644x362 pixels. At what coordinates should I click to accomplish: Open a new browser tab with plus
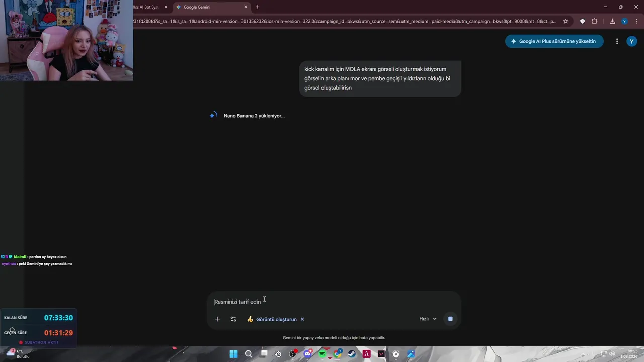point(258,7)
